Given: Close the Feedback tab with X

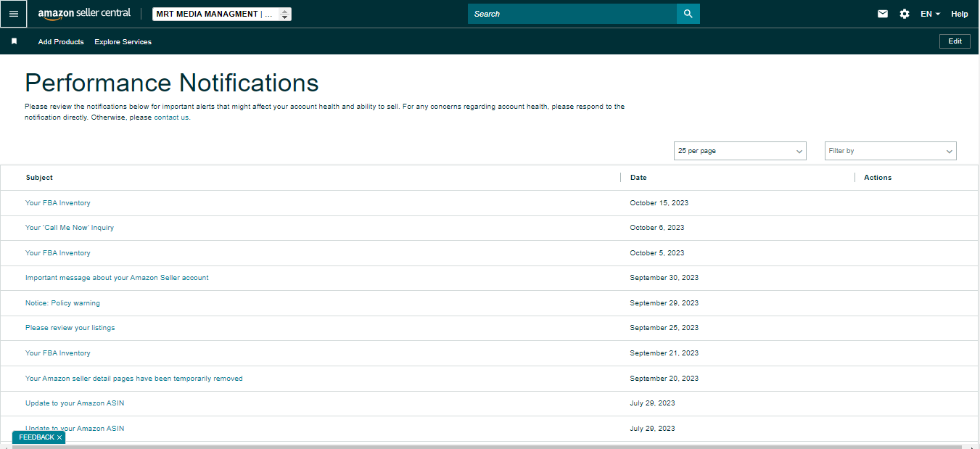Looking at the screenshot, I should (x=59, y=437).
